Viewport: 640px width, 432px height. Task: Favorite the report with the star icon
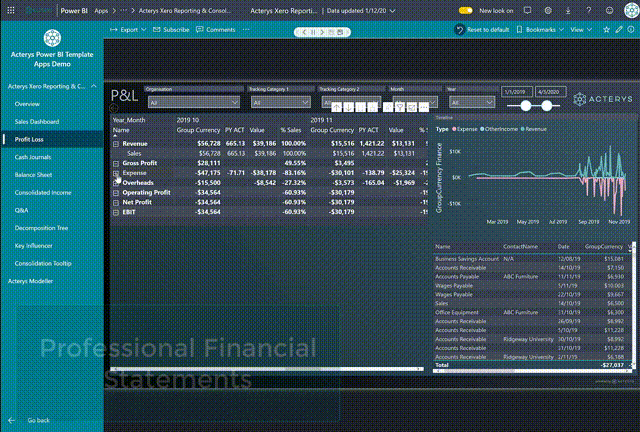pyautogui.click(x=607, y=29)
